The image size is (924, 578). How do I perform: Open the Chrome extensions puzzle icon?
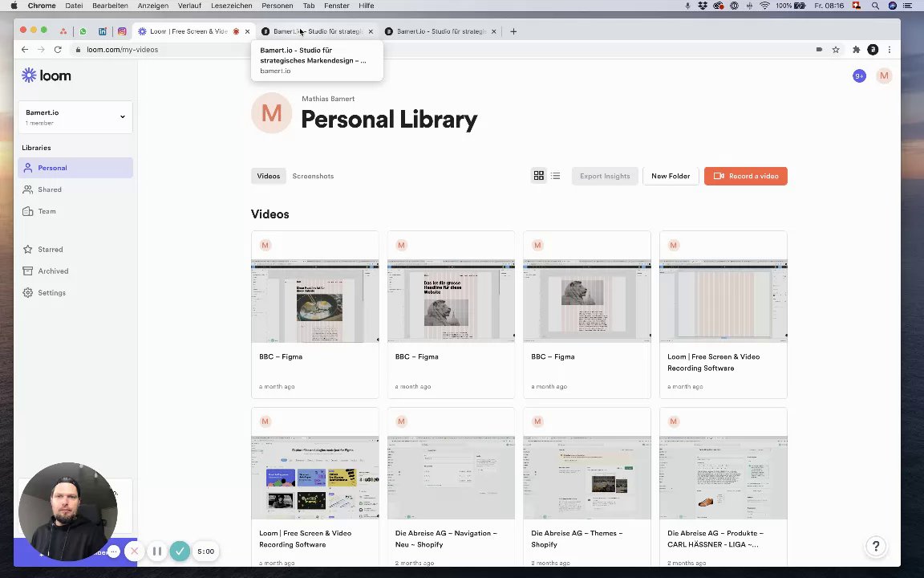[857, 50]
